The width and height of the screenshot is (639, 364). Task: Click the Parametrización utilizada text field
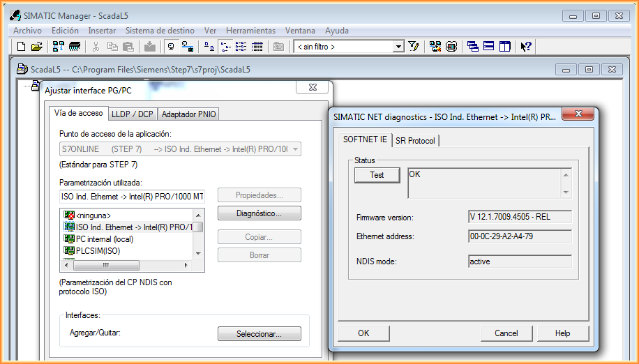point(133,197)
